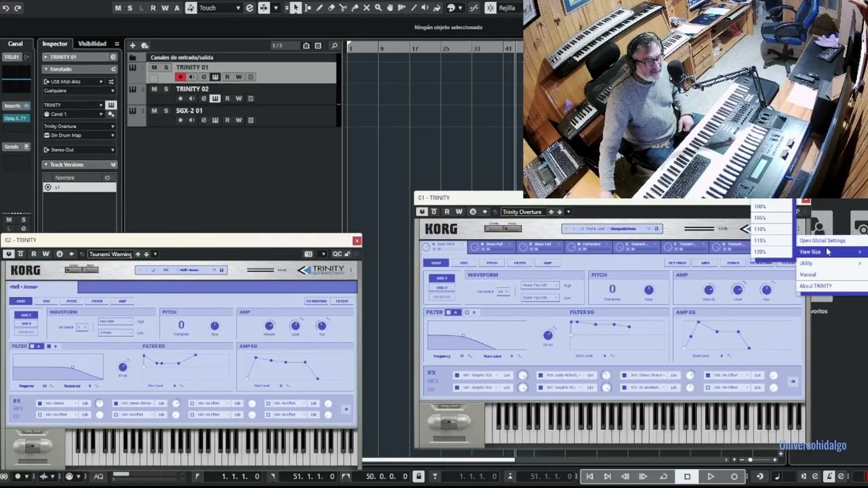
Task: Click the QC button in C2 TRINITY window
Action: pyautogui.click(x=337, y=254)
